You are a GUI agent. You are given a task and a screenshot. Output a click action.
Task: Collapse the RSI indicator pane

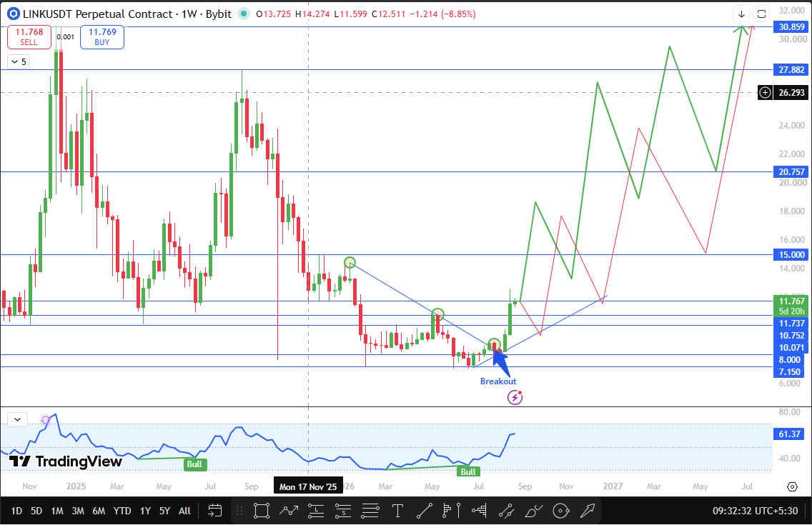point(18,419)
